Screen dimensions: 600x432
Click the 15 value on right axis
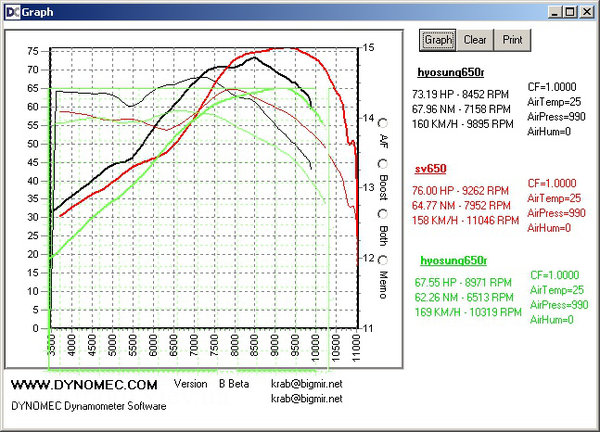368,48
